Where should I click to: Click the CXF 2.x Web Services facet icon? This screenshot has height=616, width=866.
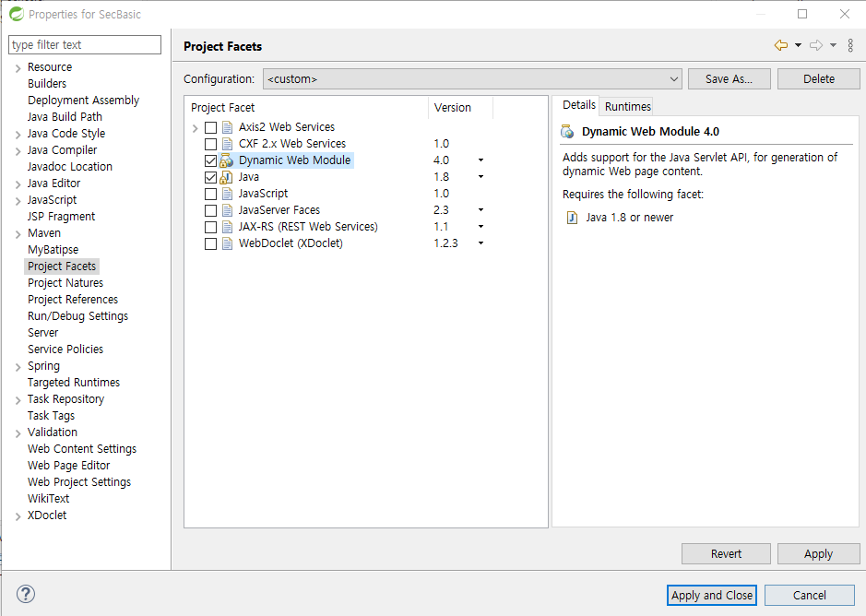(x=227, y=144)
